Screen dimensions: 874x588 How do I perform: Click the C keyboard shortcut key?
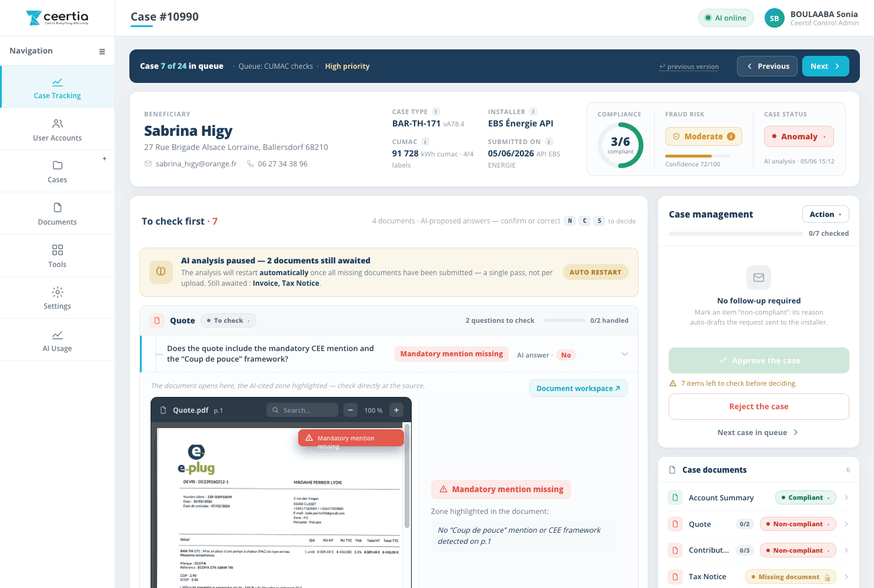(585, 221)
